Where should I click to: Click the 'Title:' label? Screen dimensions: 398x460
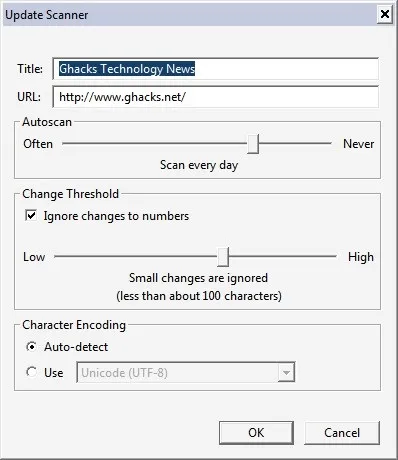click(x=30, y=69)
